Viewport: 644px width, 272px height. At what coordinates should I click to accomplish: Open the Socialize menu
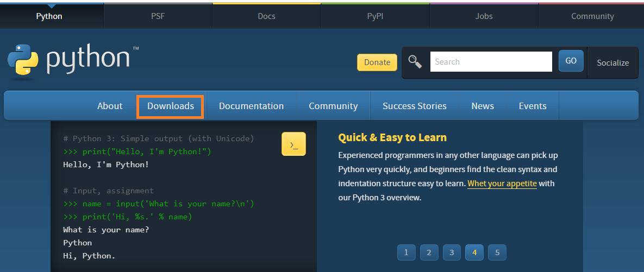pos(613,63)
